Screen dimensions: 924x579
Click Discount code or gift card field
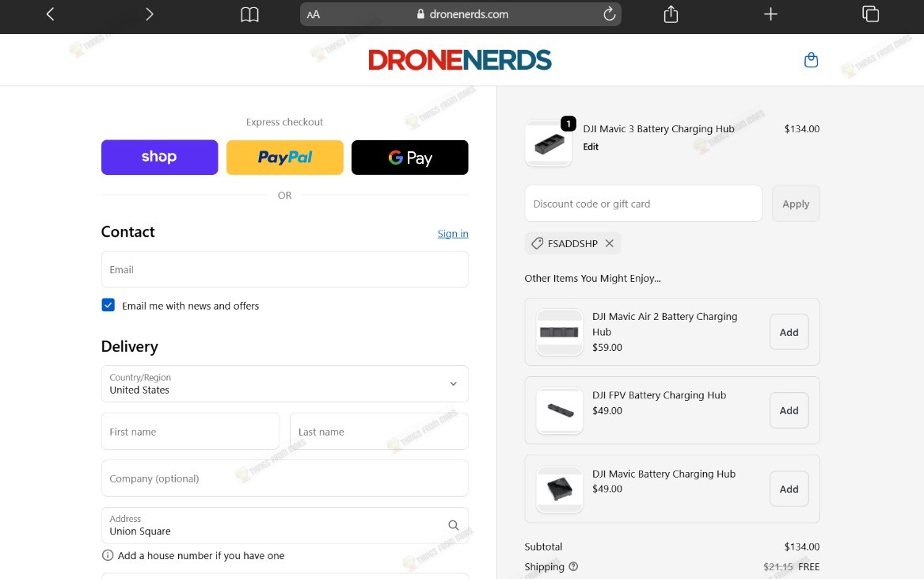[643, 204]
